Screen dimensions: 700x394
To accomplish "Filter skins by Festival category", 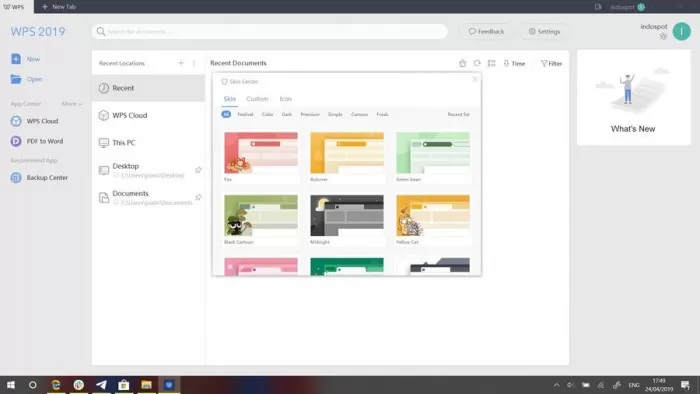I will click(x=245, y=114).
